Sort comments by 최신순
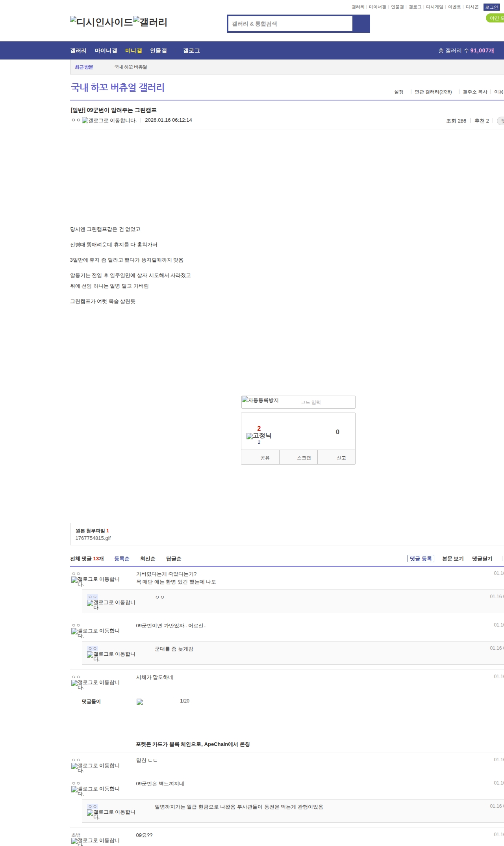Viewport: 504px width, 846px height. [148, 559]
